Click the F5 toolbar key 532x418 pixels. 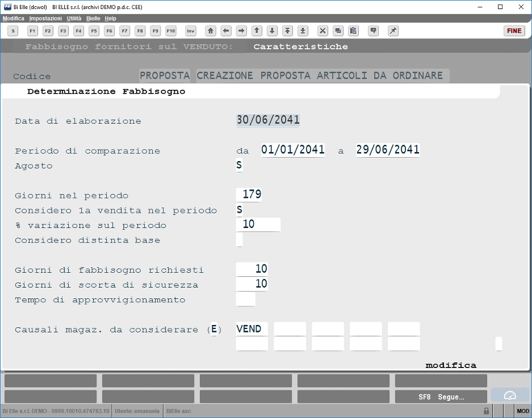(x=94, y=31)
